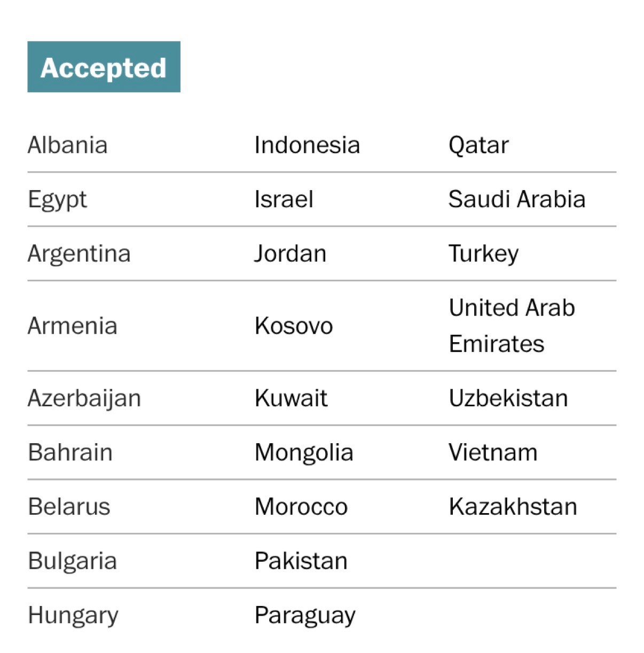Click the Armenia table cell
This screenshot has height=653, width=644.
[72, 326]
